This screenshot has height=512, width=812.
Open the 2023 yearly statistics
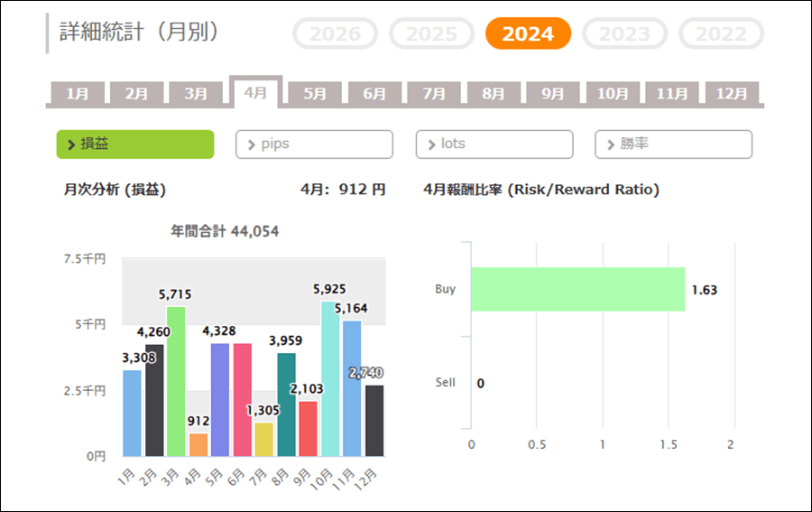624,34
